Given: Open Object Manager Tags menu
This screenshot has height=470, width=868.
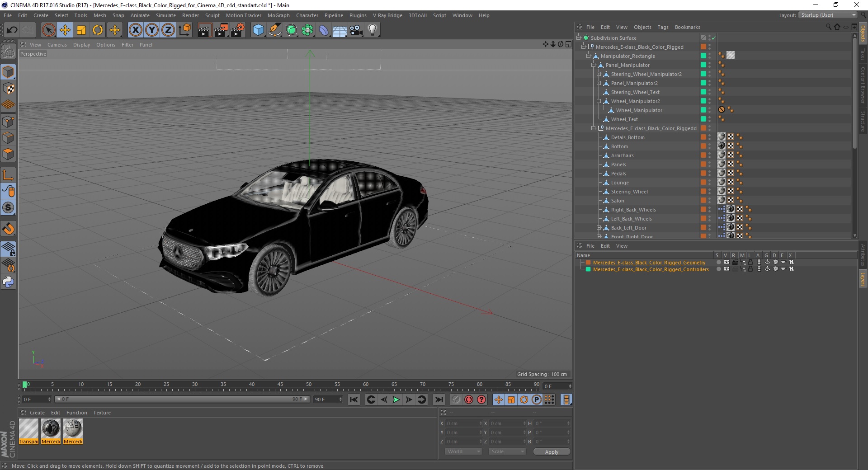Looking at the screenshot, I should [x=663, y=27].
